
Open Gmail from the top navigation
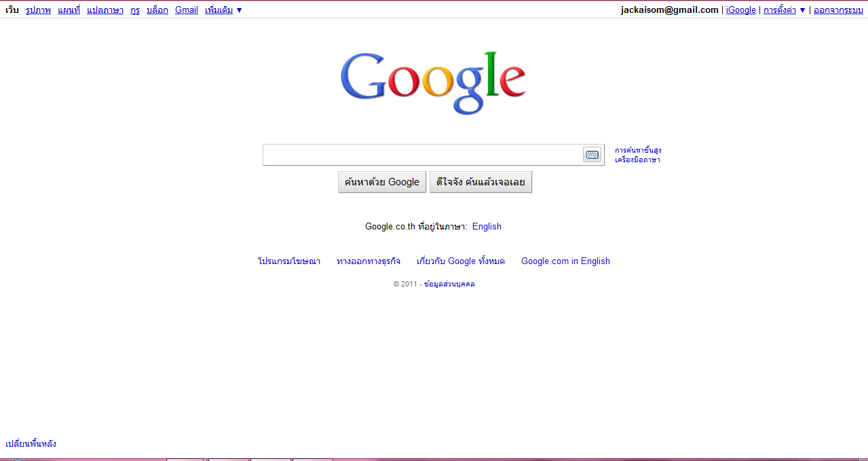[x=187, y=10]
